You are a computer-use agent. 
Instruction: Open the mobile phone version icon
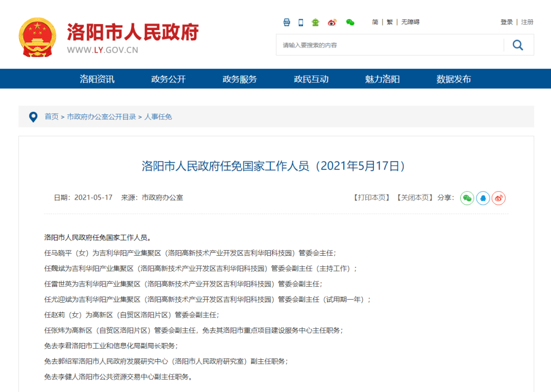pyautogui.click(x=301, y=22)
